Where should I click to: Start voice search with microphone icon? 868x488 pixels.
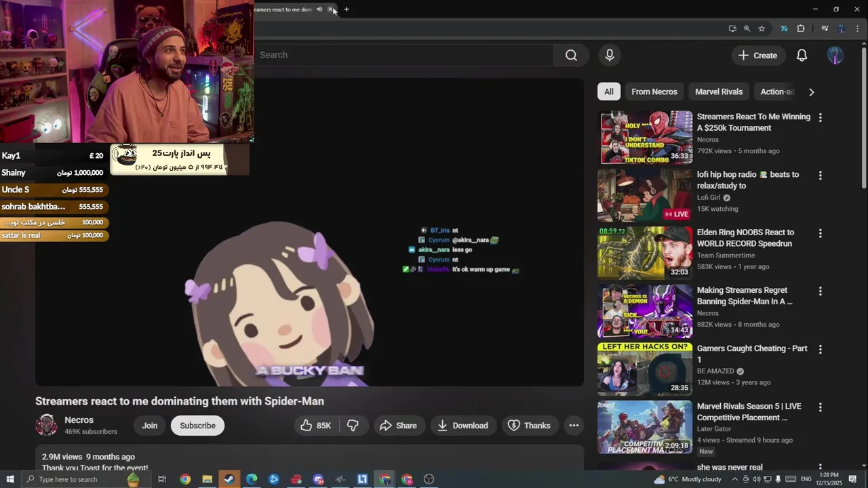click(x=610, y=55)
